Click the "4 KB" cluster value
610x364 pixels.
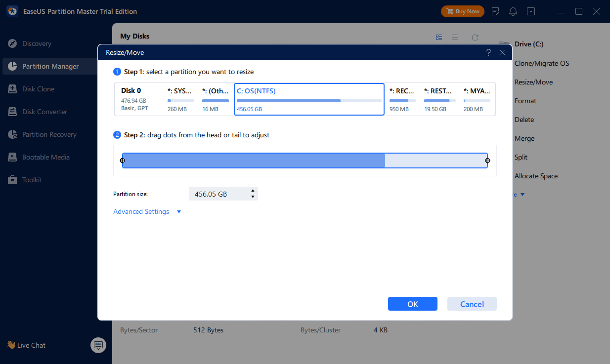[x=381, y=330]
